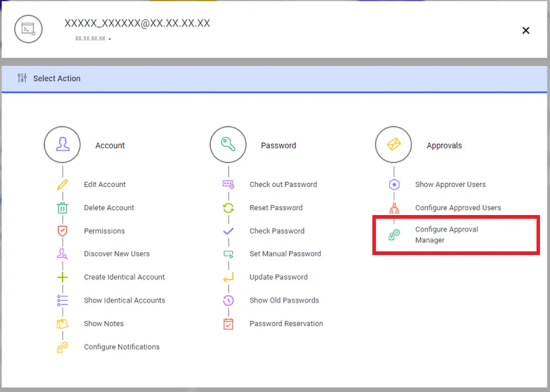
Task: Click the Check out Password icon
Action: pos(228,184)
